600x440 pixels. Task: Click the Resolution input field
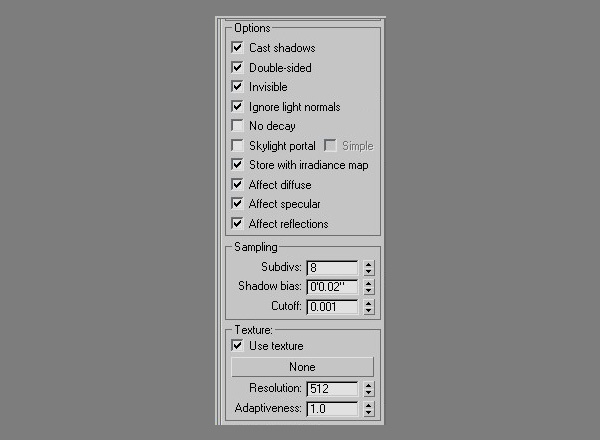332,389
